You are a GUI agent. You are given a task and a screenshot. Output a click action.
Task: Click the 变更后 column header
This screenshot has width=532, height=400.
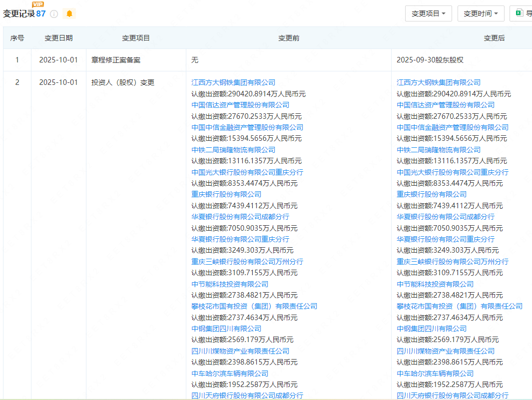click(494, 38)
